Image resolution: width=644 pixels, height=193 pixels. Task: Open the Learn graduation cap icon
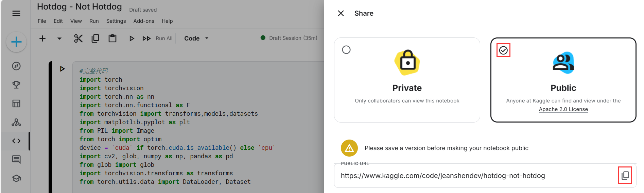pos(16,178)
